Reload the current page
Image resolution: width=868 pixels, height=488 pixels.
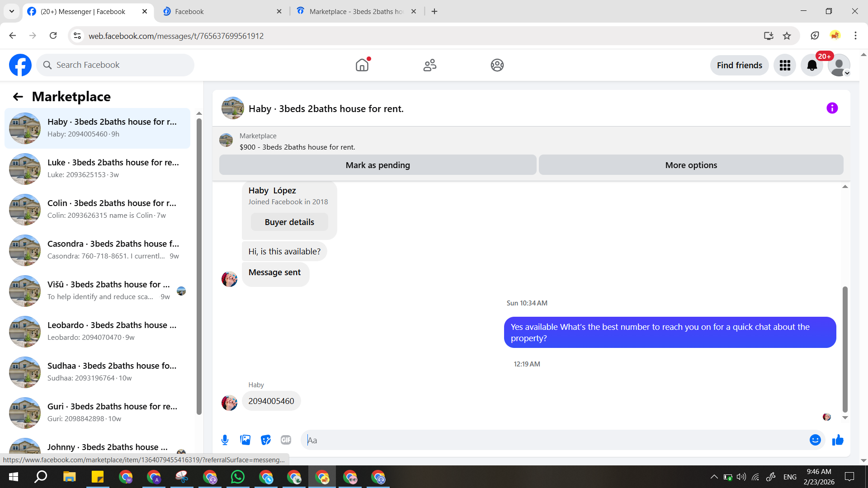pyautogui.click(x=53, y=36)
